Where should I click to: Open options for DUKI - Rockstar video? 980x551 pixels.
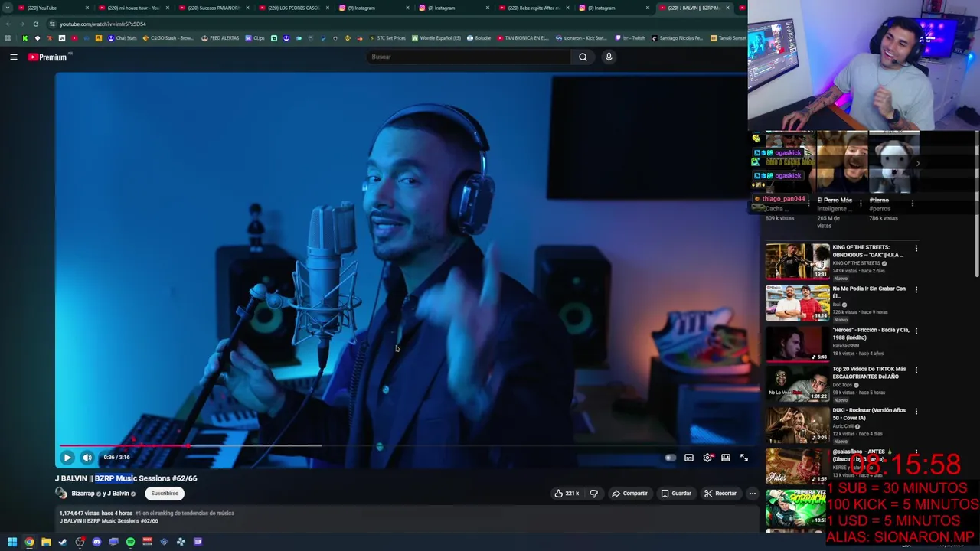coord(916,412)
